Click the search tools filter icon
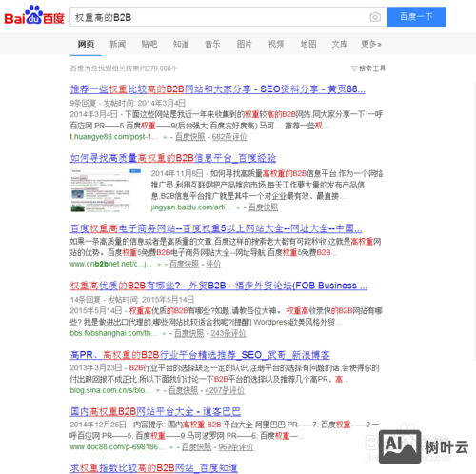The height and width of the screenshot is (474, 476). (354, 69)
